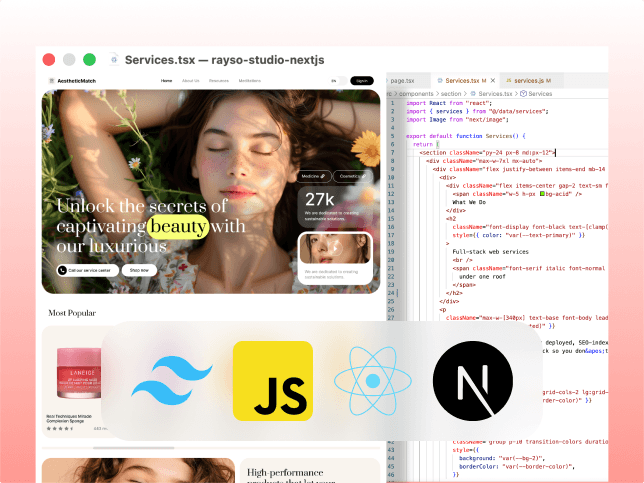Viewport: 644px width, 483px height.
Task: Switch to the Services.tsx tab
Action: pos(466,80)
